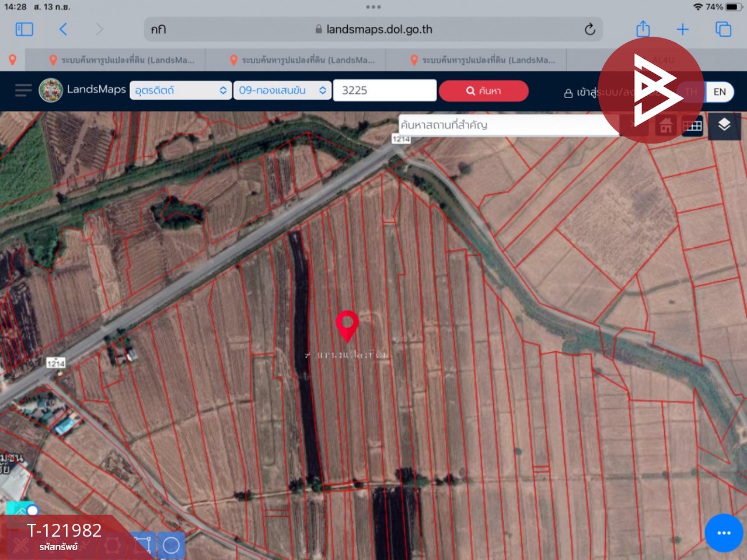The width and height of the screenshot is (747, 560).
Task: Switch language to EN
Action: click(719, 92)
